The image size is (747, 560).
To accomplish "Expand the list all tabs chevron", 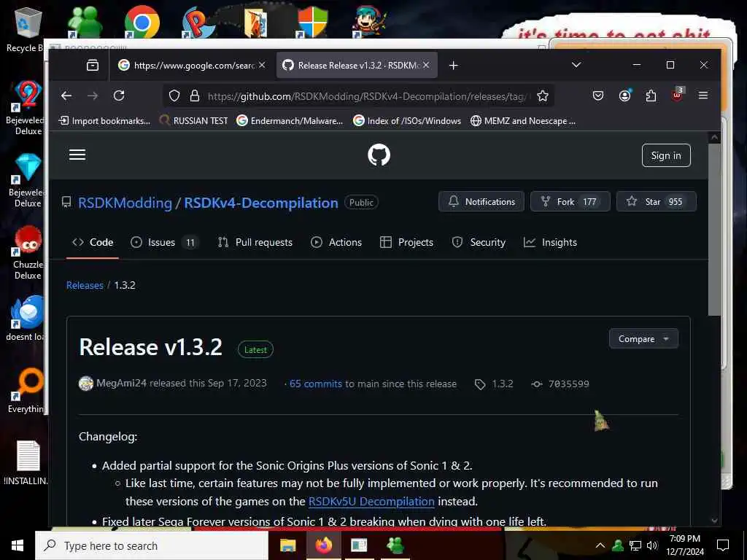I will [x=576, y=65].
